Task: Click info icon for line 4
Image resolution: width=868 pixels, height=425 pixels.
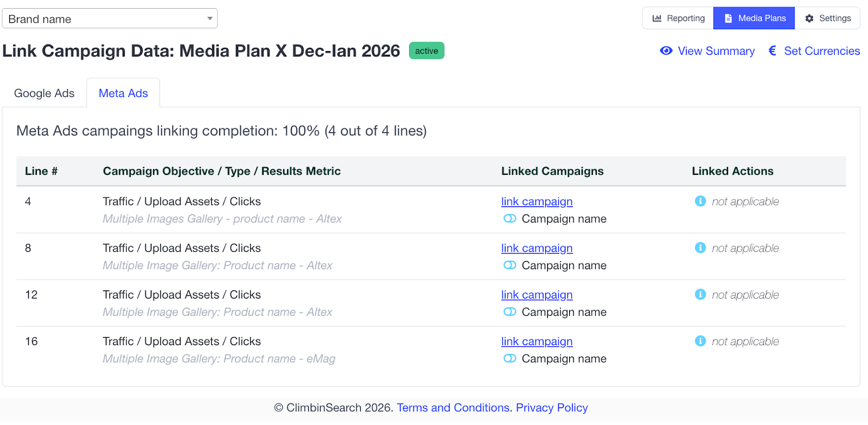Action: tap(700, 201)
